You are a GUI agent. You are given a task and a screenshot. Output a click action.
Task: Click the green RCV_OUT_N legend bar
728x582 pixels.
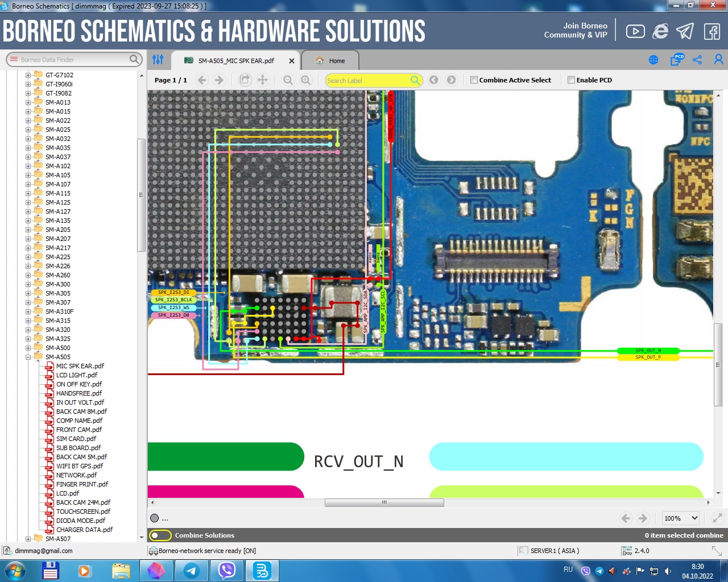pos(226,456)
